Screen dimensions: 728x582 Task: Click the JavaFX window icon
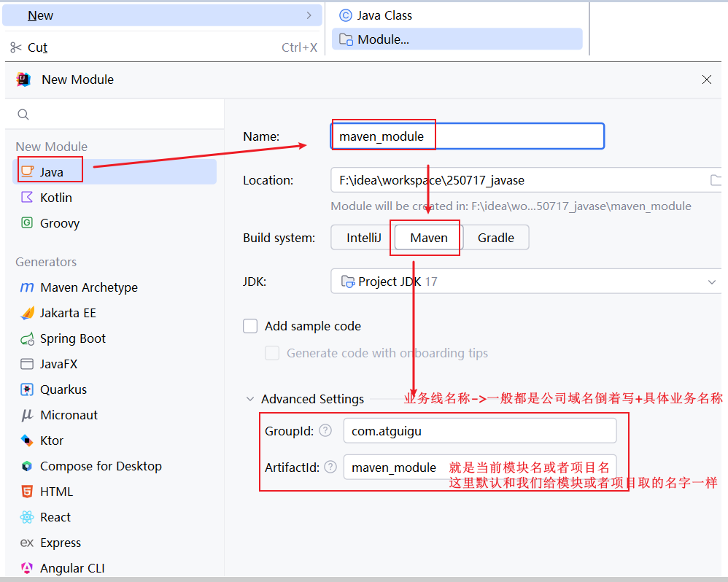[27, 364]
